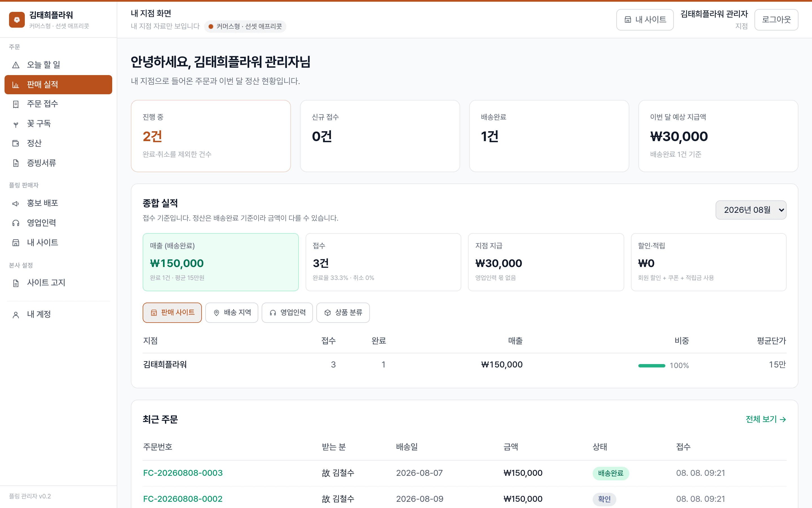Image resolution: width=812 pixels, height=508 pixels.
Task: Click the 비중 column header
Action: pyautogui.click(x=681, y=341)
